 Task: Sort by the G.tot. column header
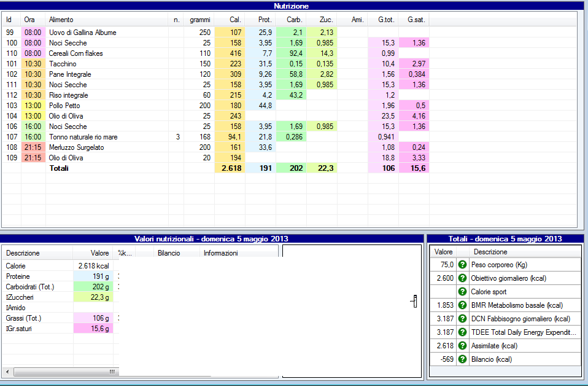383,20
